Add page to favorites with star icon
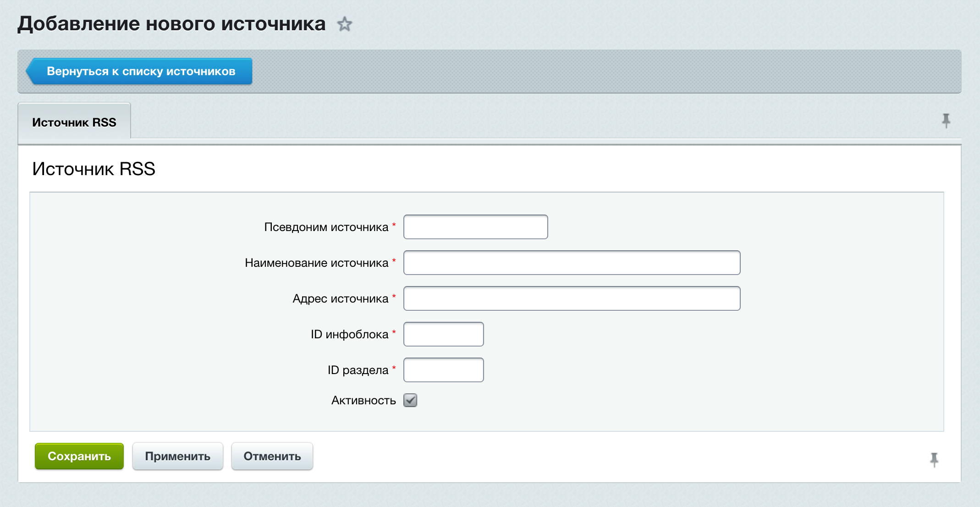Viewport: 980px width, 507px height. click(x=345, y=24)
